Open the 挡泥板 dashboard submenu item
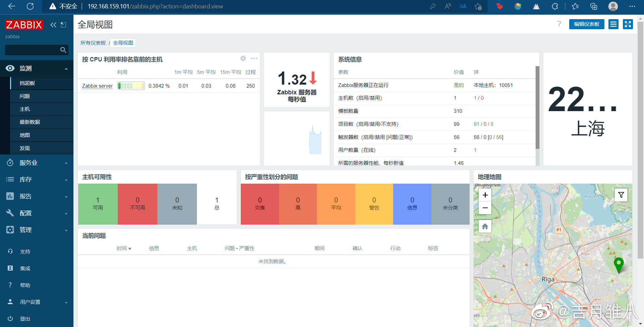 [42, 83]
